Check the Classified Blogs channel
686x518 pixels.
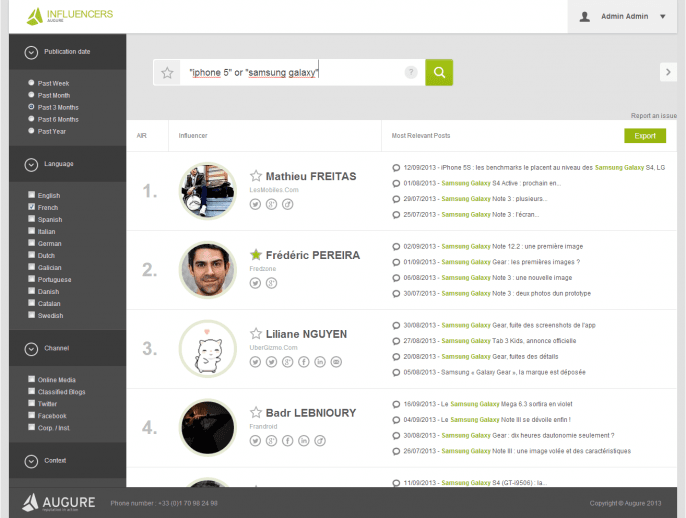(32, 391)
